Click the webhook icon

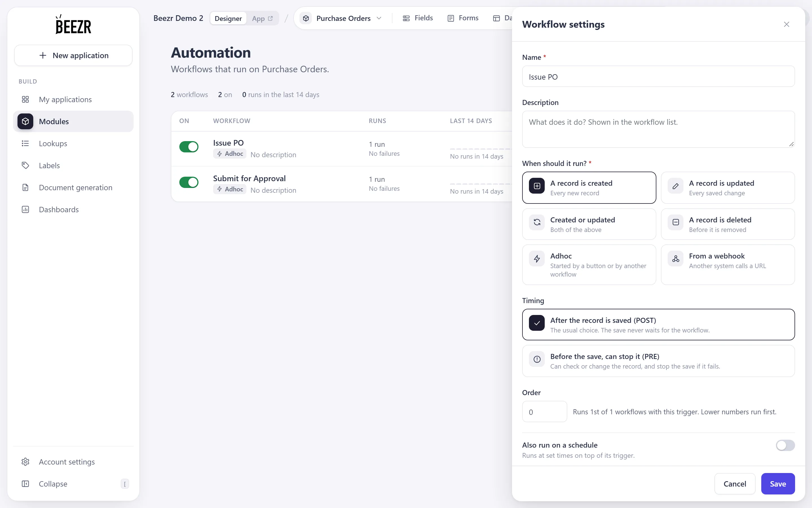click(x=676, y=258)
